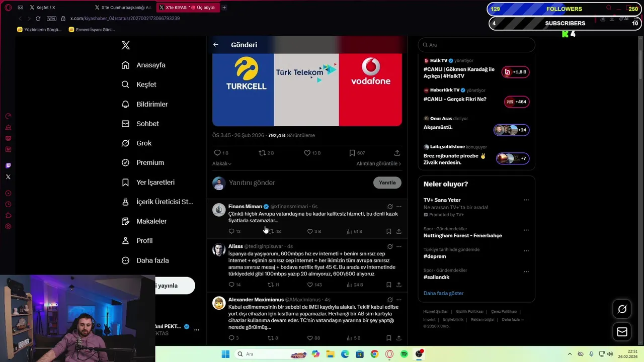This screenshot has width=644, height=362.
Task: Click the Ara search box
Action: [x=476, y=45]
